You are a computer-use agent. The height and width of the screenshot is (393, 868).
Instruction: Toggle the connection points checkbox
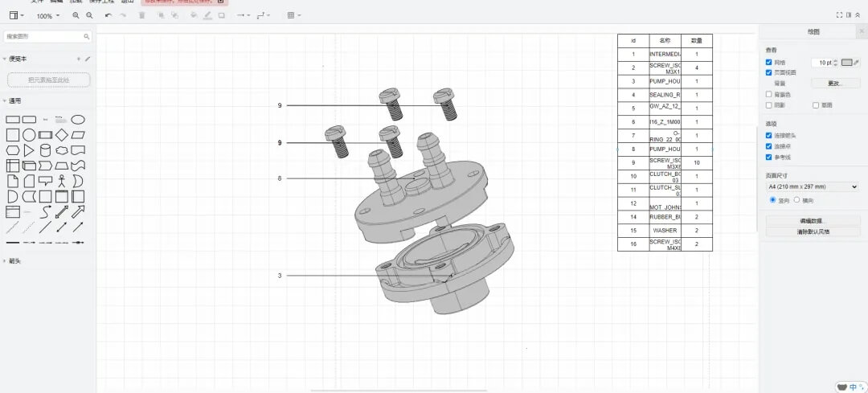768,147
